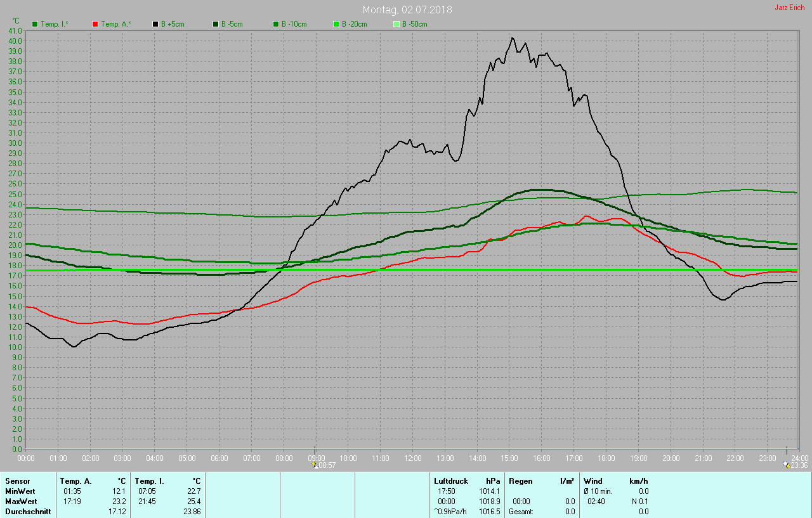Pick the black B +5cm legend swatch
The height and width of the screenshot is (518, 812).
tap(155, 24)
